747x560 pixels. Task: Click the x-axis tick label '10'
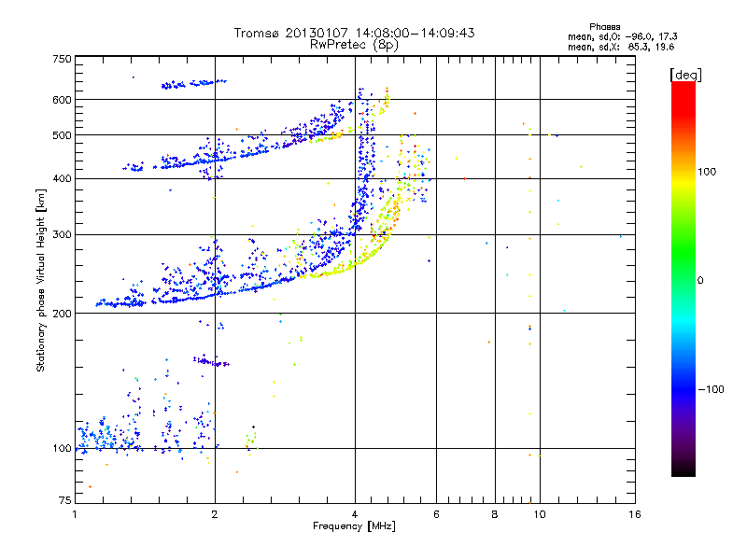coord(540,514)
